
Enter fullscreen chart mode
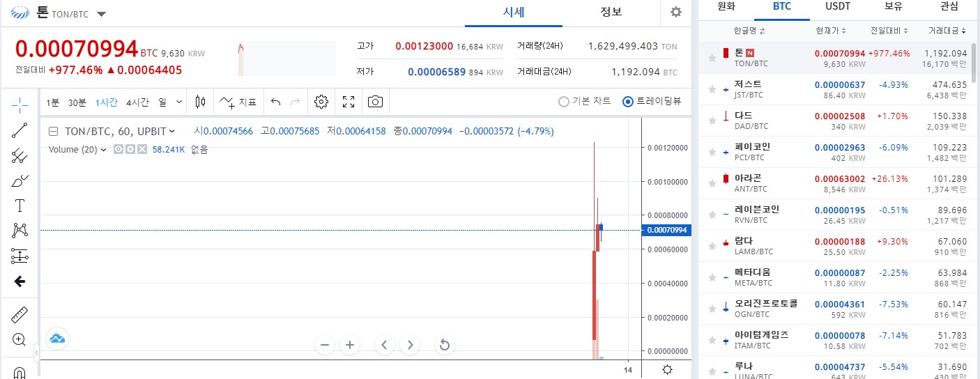tap(349, 102)
